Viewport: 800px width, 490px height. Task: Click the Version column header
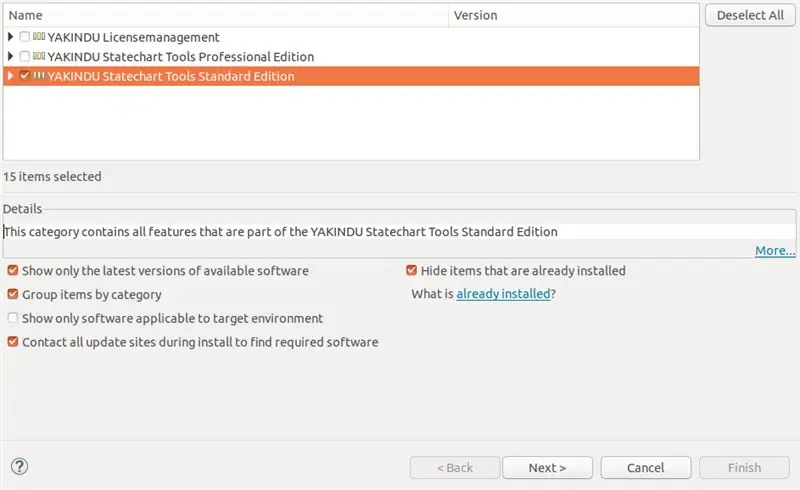(x=574, y=15)
